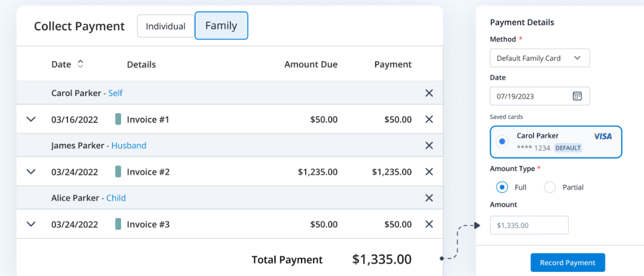Remove Invoice #2 row with X icon
Screen dimensions: 644x276
click(x=429, y=172)
